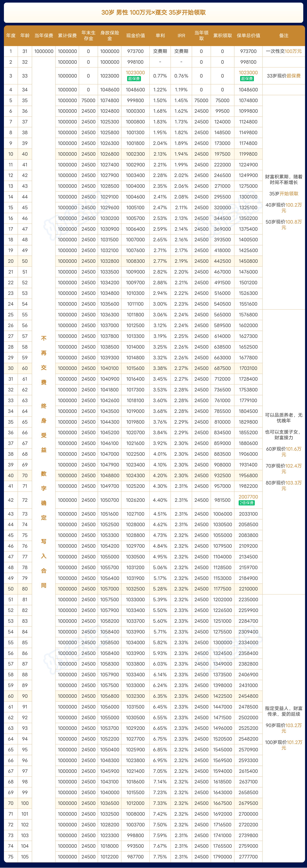
Task: Click the 当年保费 cell showing 1000000 for year 1
Action: point(44,51)
